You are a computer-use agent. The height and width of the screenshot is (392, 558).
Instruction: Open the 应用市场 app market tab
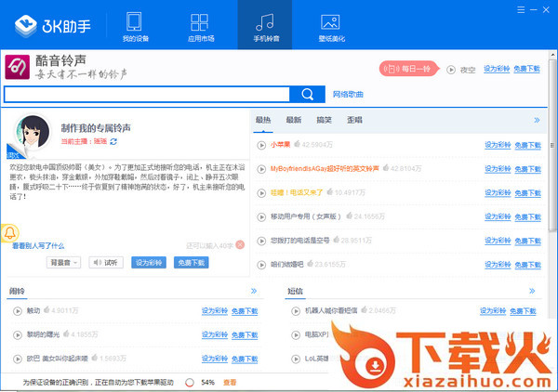pos(201,27)
